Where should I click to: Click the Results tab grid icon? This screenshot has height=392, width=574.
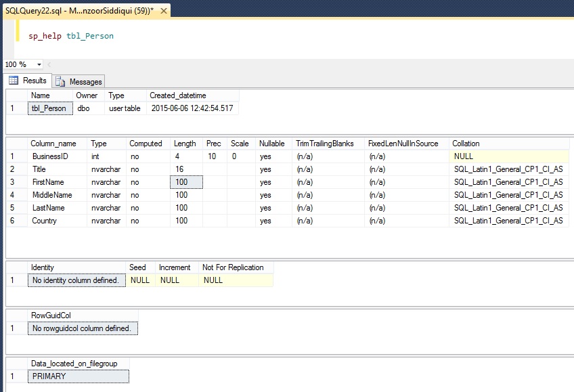[14, 81]
